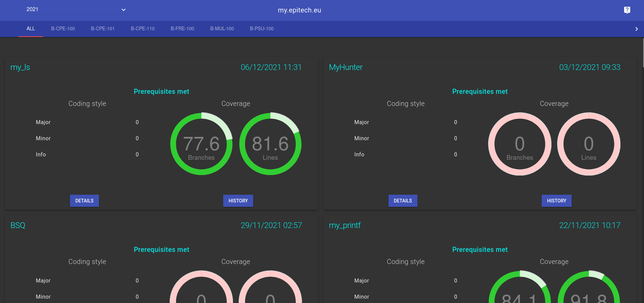View HISTORY for my_ls project
The height and width of the screenshot is (303, 644).
(238, 201)
